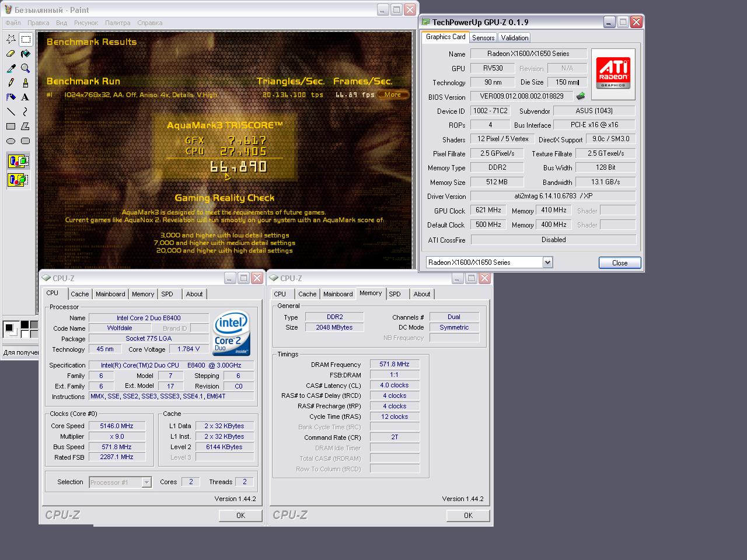Click the GPU Clock 621 MHz field
This screenshot has height=560, width=747.
point(488,210)
